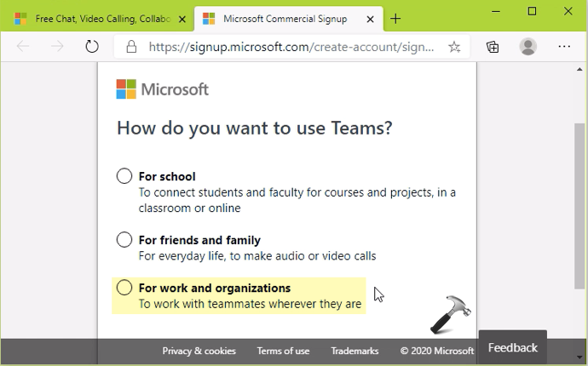Viewport: 588px width, 366px height.
Task: Open a new tab with plus icon
Action: 395,19
